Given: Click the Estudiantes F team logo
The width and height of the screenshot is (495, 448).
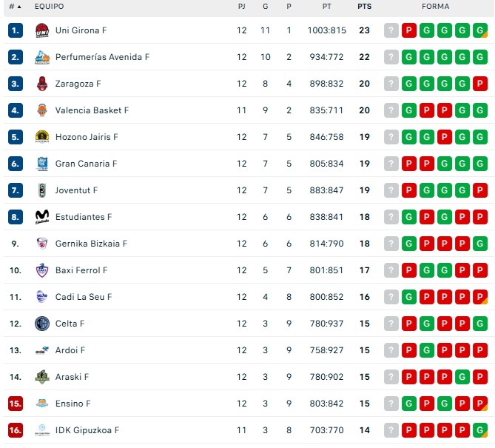Looking at the screenshot, I should point(42,217).
